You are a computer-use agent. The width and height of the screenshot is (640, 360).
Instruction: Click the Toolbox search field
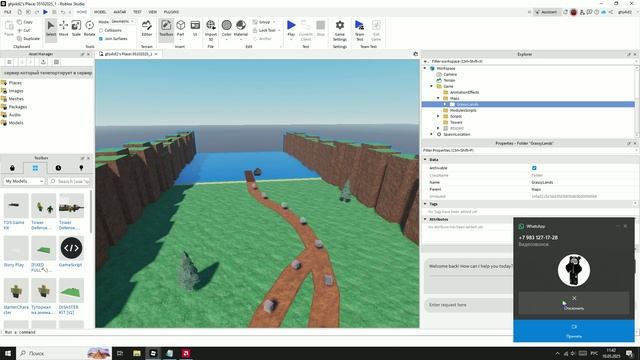click(x=69, y=181)
